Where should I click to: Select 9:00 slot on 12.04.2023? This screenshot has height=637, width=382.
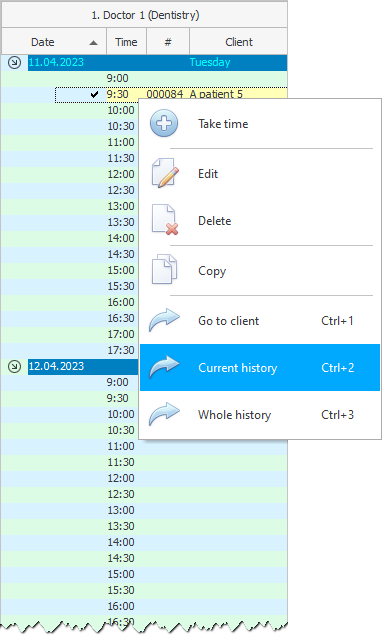click(x=117, y=382)
